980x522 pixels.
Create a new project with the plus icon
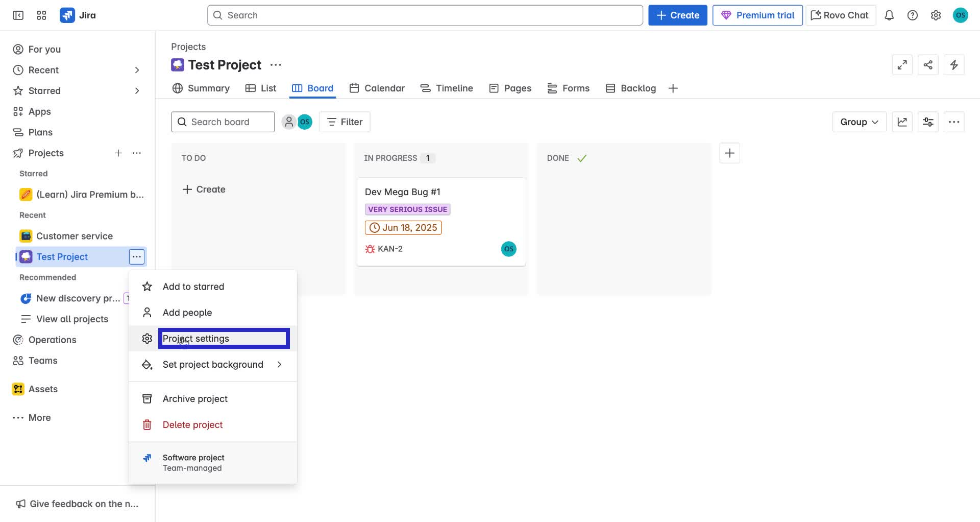pyautogui.click(x=118, y=153)
